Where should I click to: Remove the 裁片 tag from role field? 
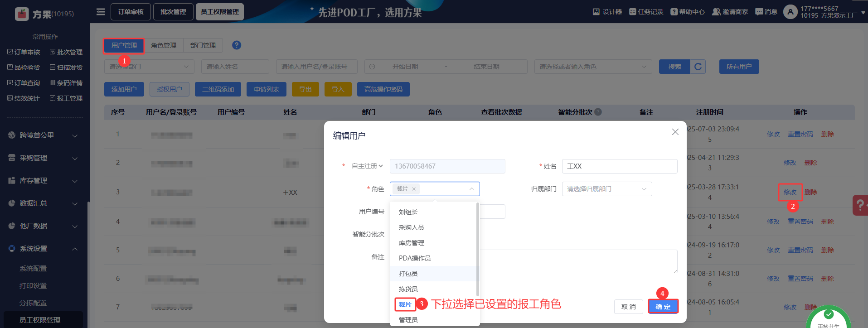pos(414,189)
